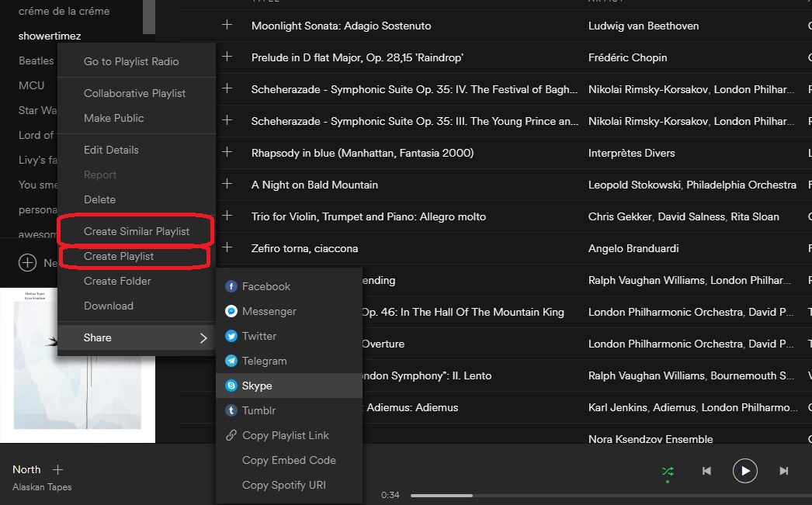
Task: Select Create Folder from context menu
Action: click(x=117, y=281)
